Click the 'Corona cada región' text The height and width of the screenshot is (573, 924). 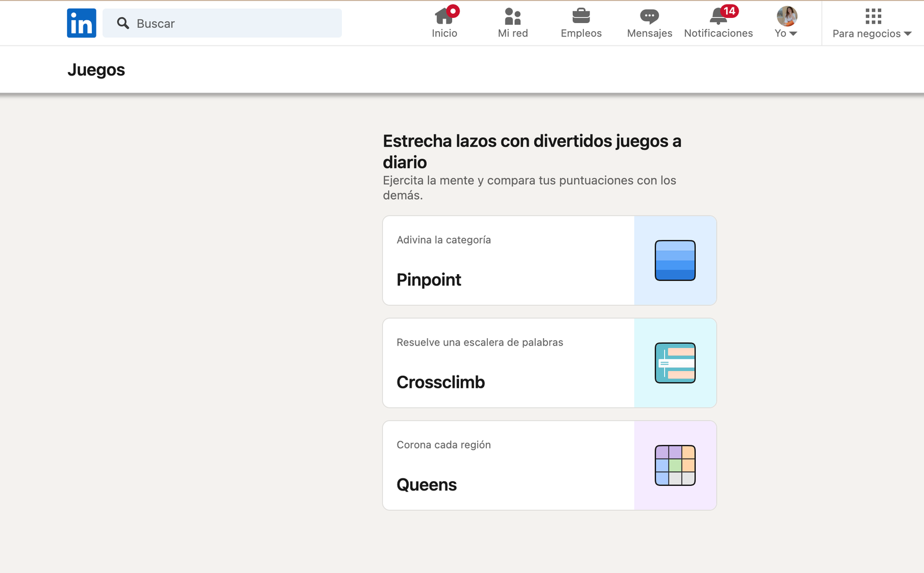444,445
